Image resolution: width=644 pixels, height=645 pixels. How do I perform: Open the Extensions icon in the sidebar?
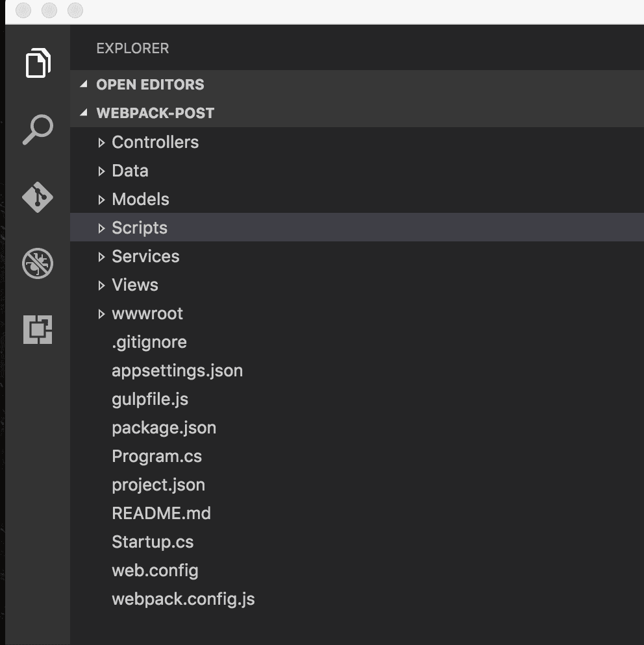point(37,330)
